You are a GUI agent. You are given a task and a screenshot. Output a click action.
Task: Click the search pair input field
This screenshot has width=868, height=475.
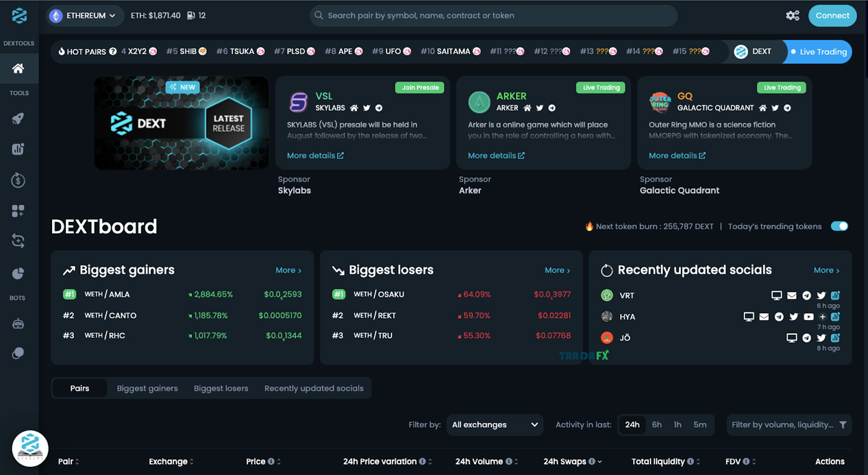point(494,16)
